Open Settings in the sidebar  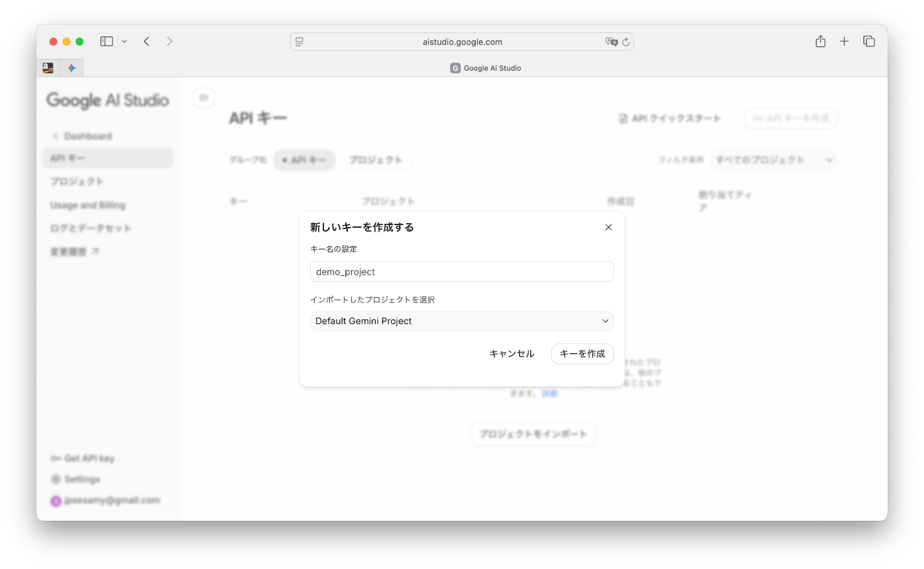(76, 479)
